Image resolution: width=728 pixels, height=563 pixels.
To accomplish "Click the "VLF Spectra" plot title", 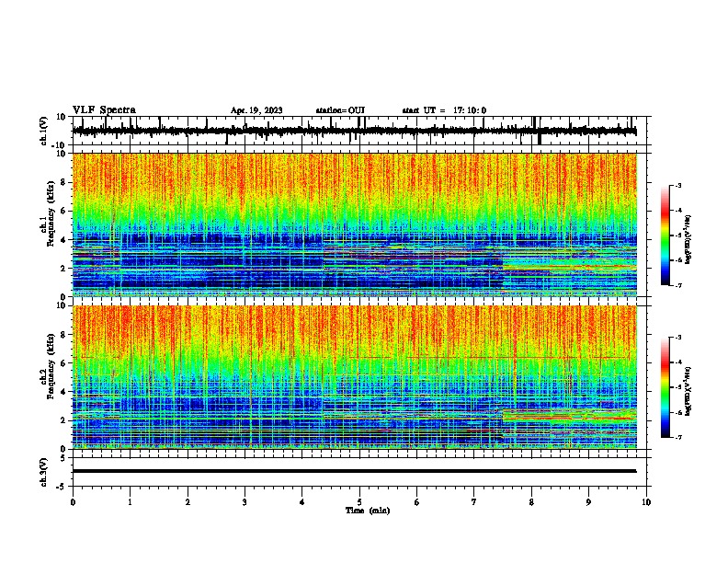I will 104,110.
